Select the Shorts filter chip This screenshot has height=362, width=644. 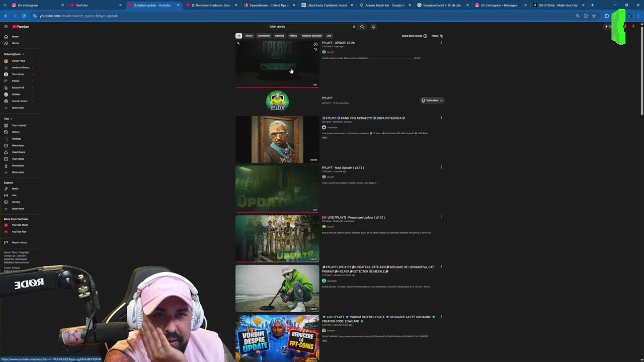249,36
